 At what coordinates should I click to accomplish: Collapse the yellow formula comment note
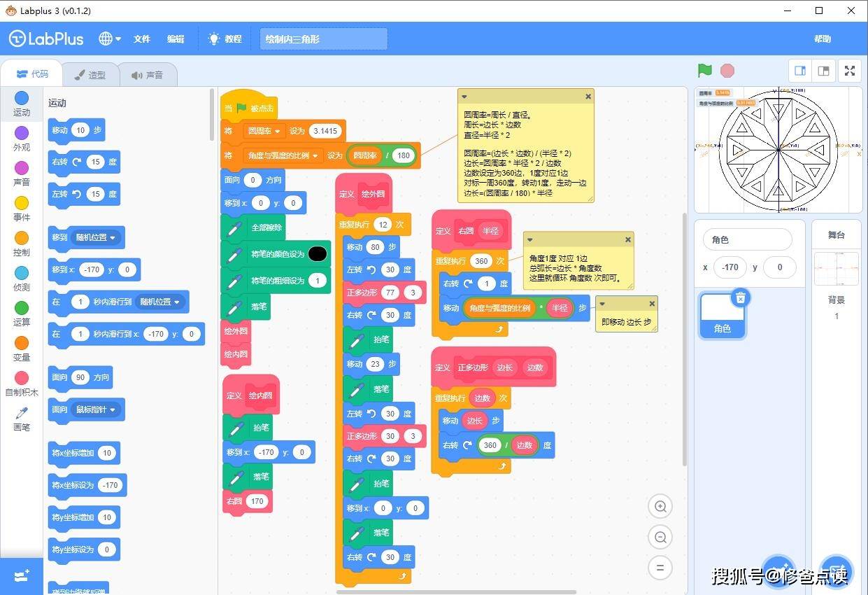[464, 97]
